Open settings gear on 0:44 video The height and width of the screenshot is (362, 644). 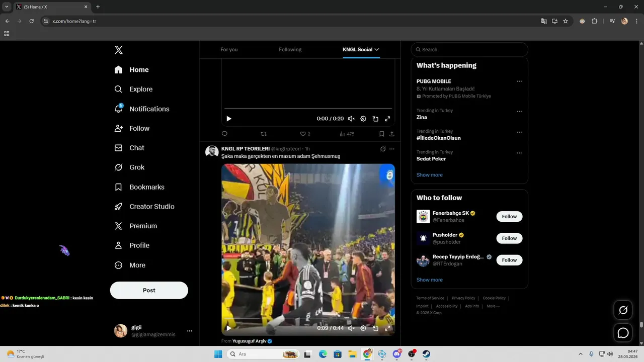point(363,328)
